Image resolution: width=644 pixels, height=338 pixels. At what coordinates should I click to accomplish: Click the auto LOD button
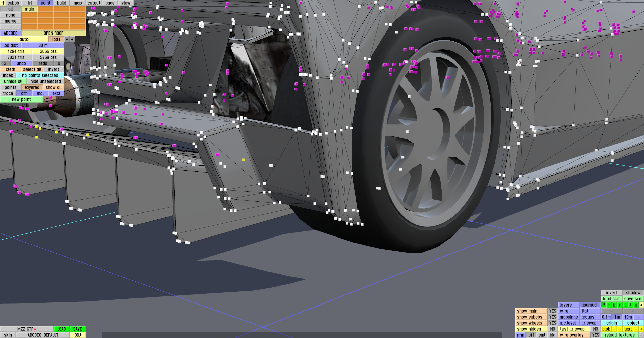tap(24, 39)
